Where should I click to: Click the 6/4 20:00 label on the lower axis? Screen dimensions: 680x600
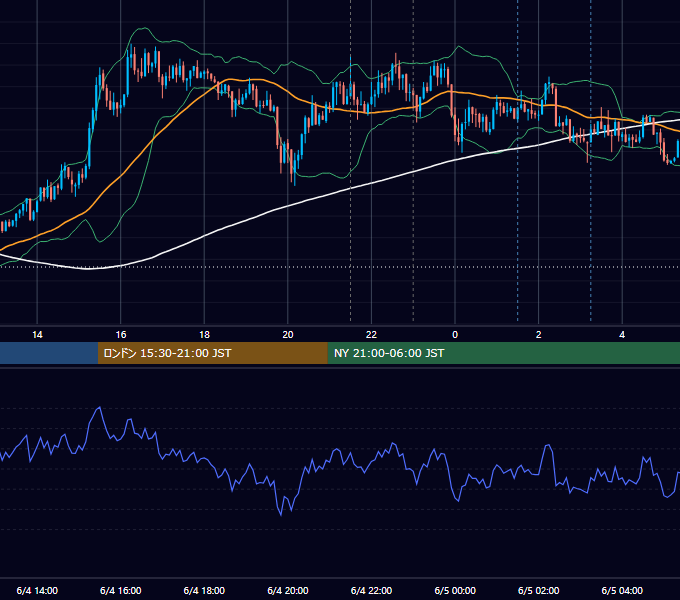click(x=288, y=590)
